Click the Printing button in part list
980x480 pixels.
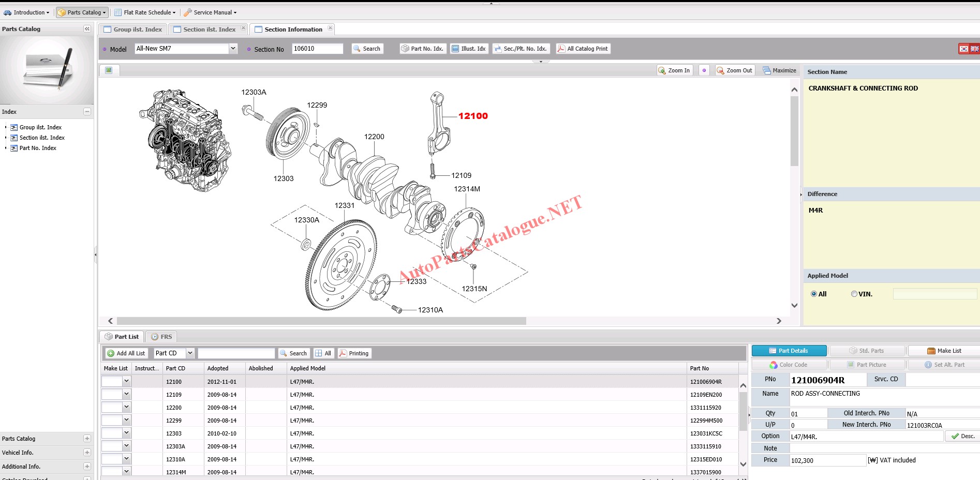[353, 353]
